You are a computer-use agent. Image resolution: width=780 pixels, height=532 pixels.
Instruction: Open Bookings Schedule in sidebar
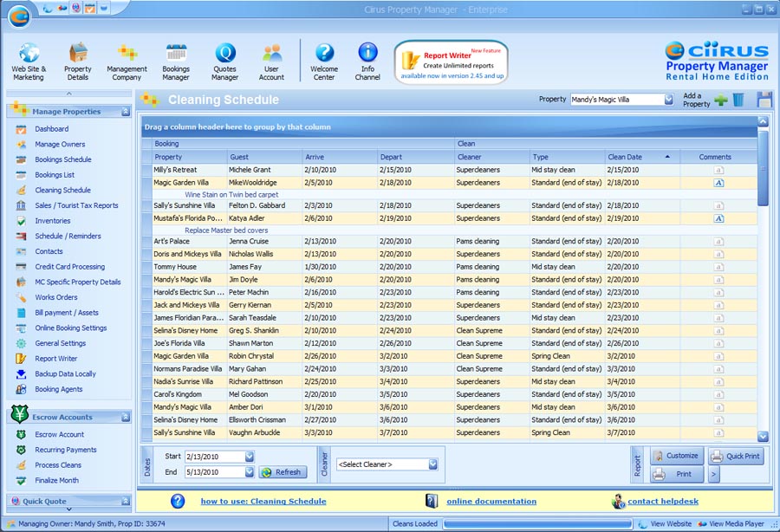pos(63,159)
